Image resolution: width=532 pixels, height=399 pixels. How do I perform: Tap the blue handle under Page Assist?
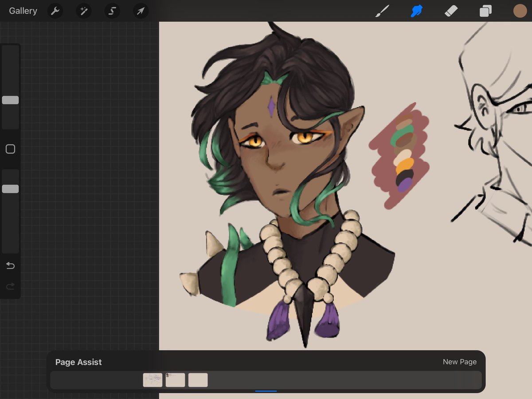coord(266,391)
